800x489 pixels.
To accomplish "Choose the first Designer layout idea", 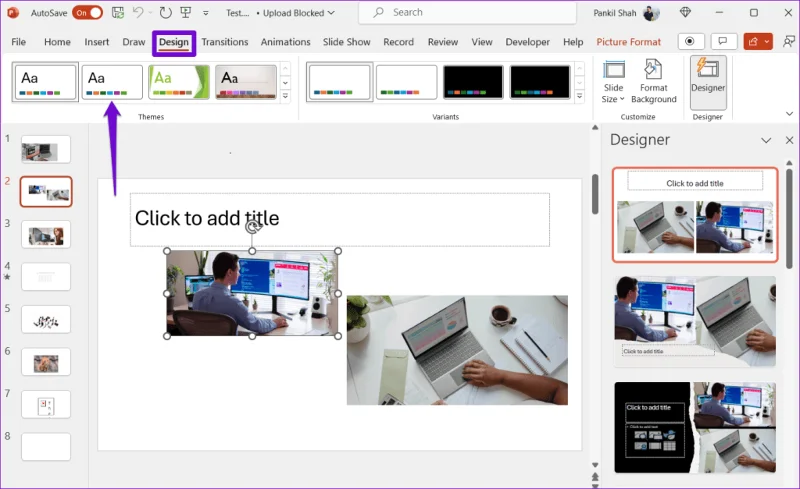I will (x=695, y=214).
